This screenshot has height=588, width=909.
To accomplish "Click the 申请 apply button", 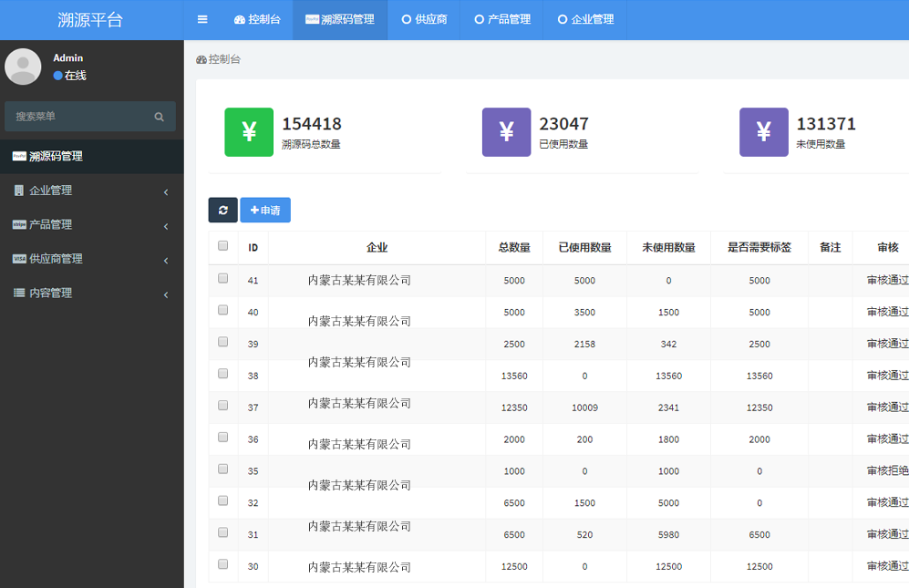I will click(265, 211).
